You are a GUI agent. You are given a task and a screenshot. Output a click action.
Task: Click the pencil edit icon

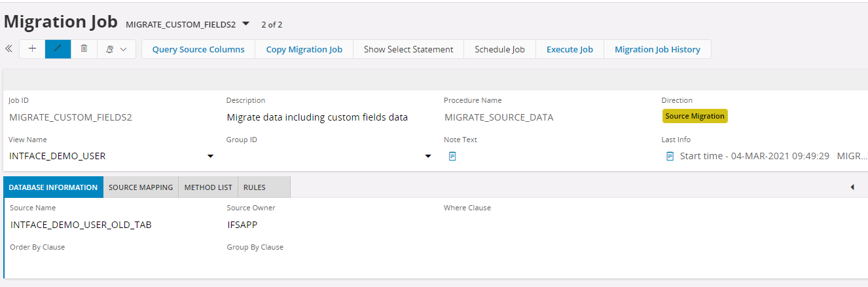tap(58, 49)
